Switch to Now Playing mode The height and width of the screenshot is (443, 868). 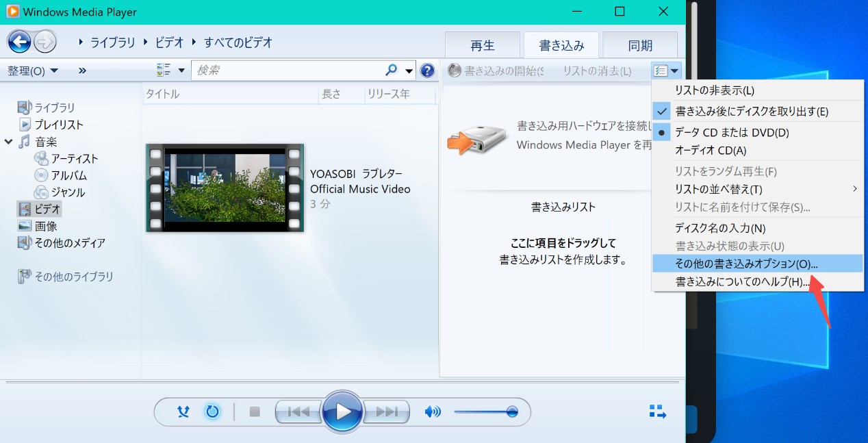[x=657, y=412]
